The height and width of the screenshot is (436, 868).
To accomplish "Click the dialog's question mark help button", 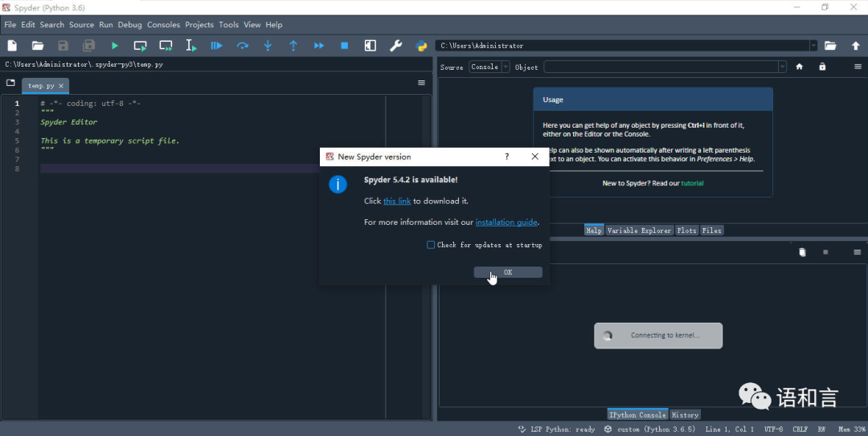I will click(506, 157).
